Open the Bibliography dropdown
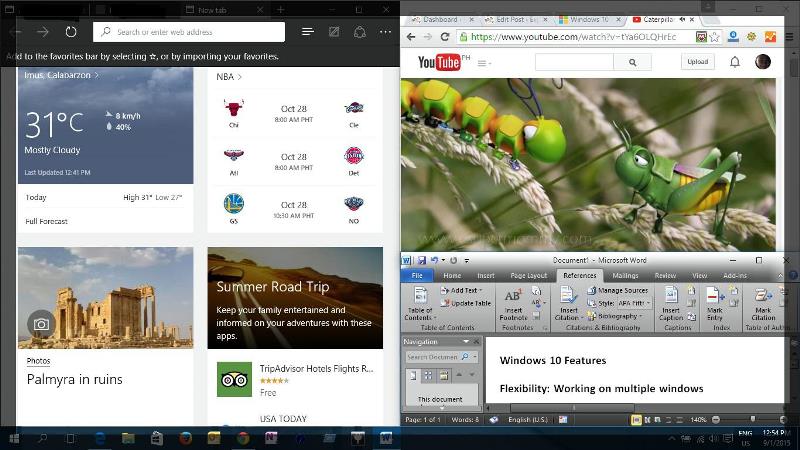Image resolution: width=800 pixels, height=450 pixels. pos(619,316)
